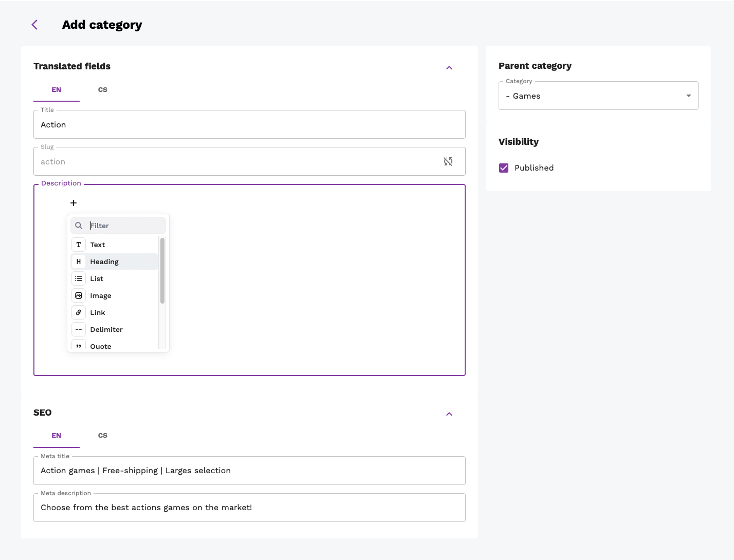Choose Text from block menu
The width and height of the screenshot is (734, 560).
pos(114,245)
